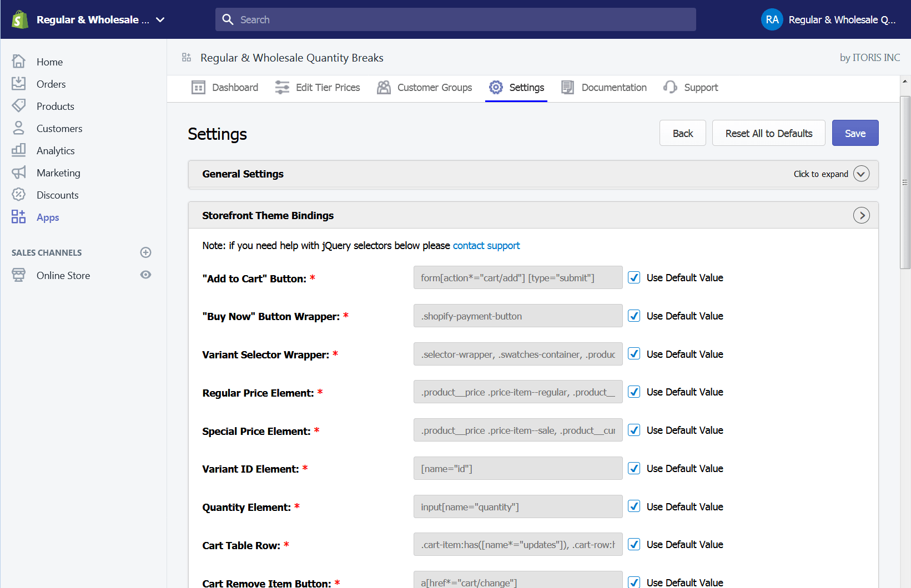The height and width of the screenshot is (588, 911).
Task: Open Orders in sidebar
Action: (51, 84)
